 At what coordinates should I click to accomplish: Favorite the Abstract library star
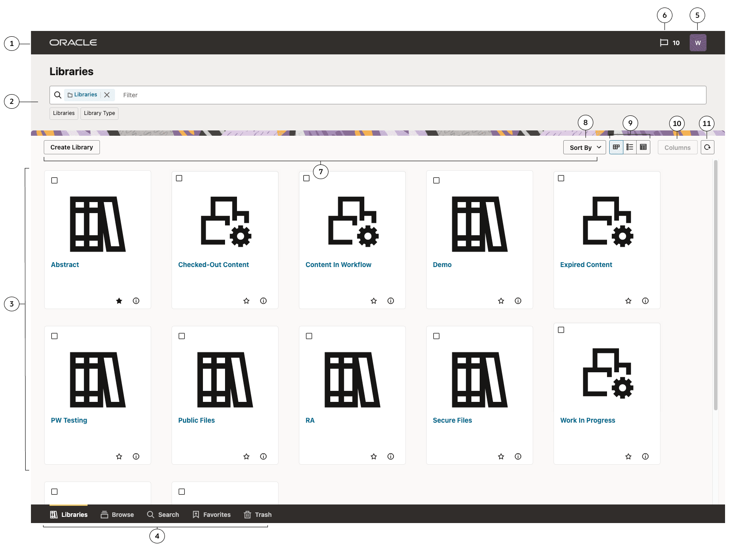pyautogui.click(x=119, y=301)
